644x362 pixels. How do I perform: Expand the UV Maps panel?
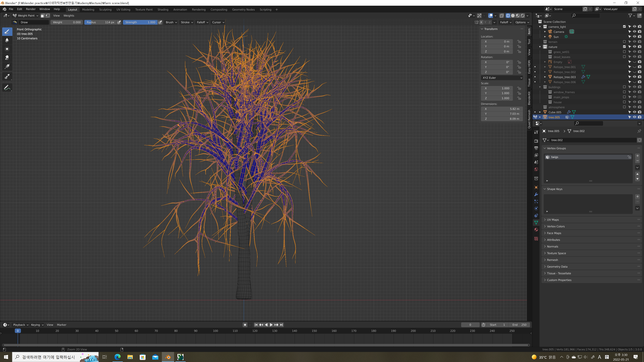(x=553, y=220)
